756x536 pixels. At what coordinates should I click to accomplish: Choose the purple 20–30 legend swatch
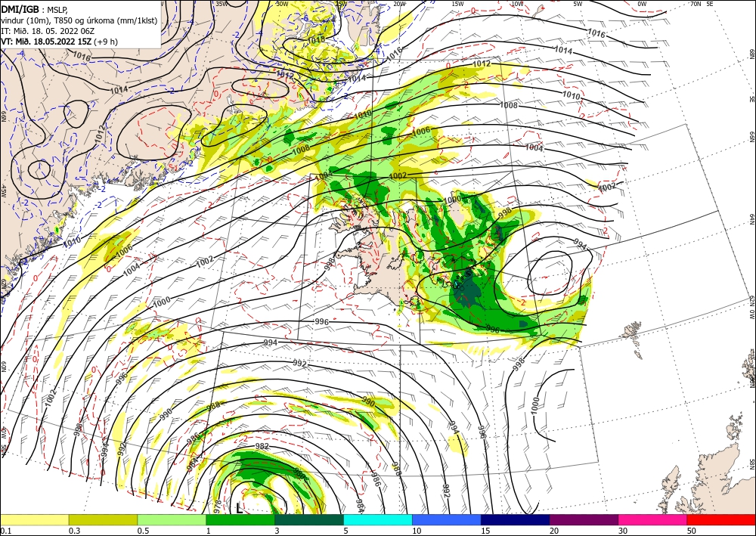[584, 519]
